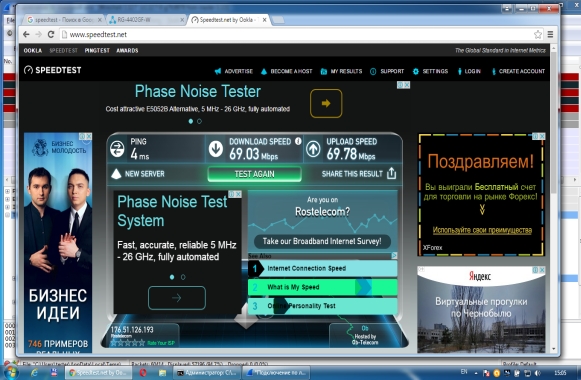Click the Бизнес Идеи left banner ad
Viewport: 581px width, 380px height.
tap(58, 243)
